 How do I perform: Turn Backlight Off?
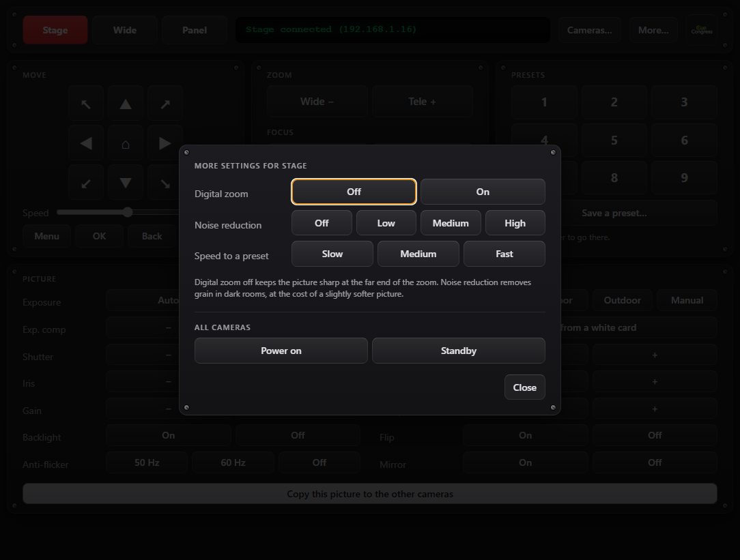pyautogui.click(x=298, y=435)
